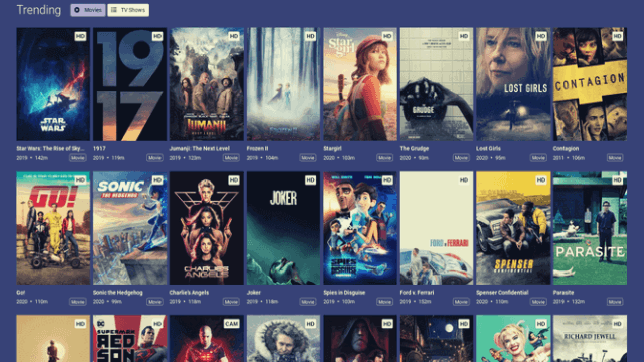Click Ford v. Ferrari title link
The height and width of the screenshot is (362, 644).
click(x=417, y=293)
